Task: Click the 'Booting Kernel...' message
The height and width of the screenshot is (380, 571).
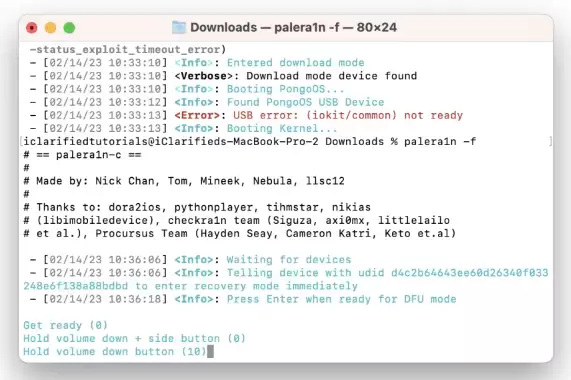Action: 282,128
